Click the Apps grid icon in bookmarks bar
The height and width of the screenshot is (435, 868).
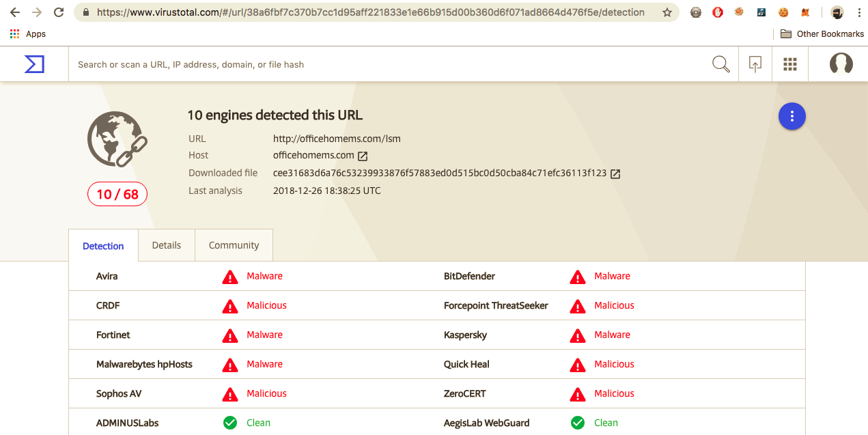15,33
